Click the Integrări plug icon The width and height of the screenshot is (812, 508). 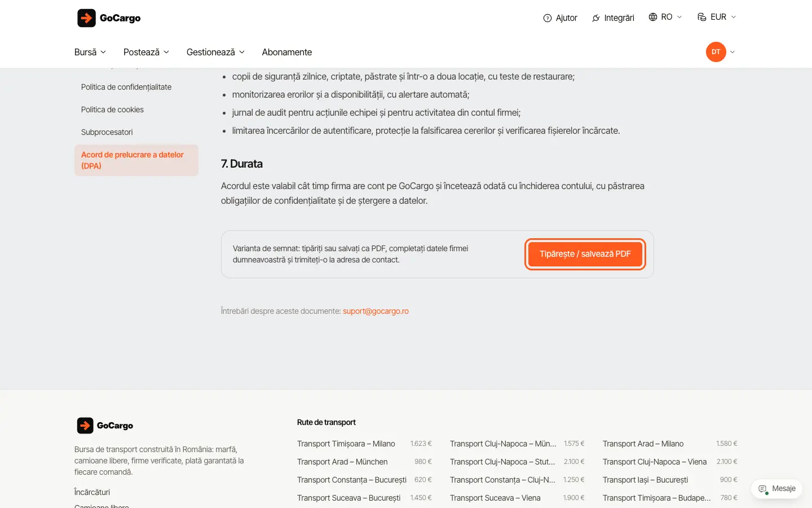tap(596, 18)
